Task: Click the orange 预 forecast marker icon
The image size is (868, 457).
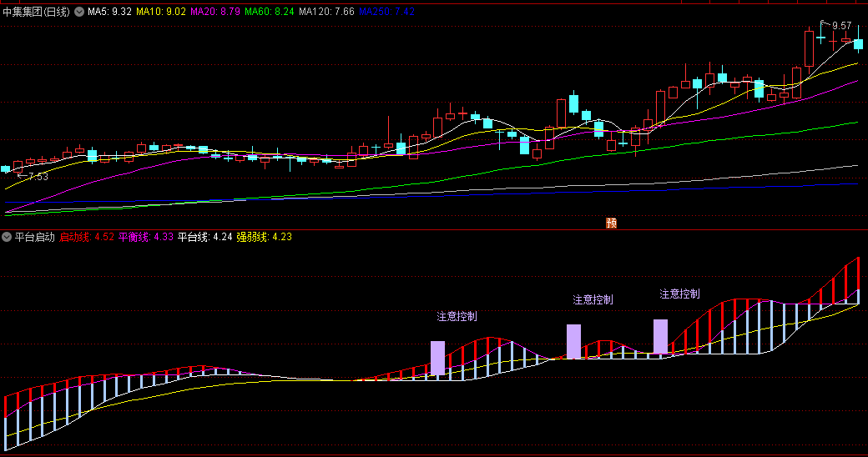Action: pos(611,223)
